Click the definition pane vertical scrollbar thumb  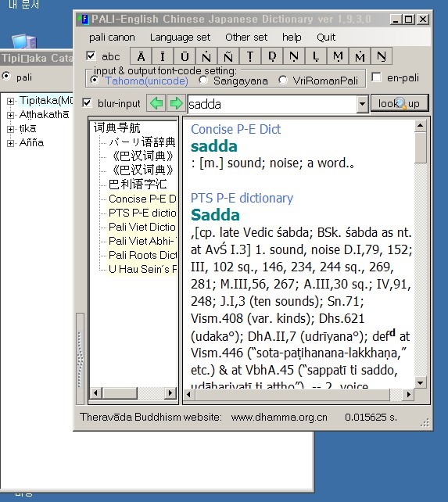[421, 148]
